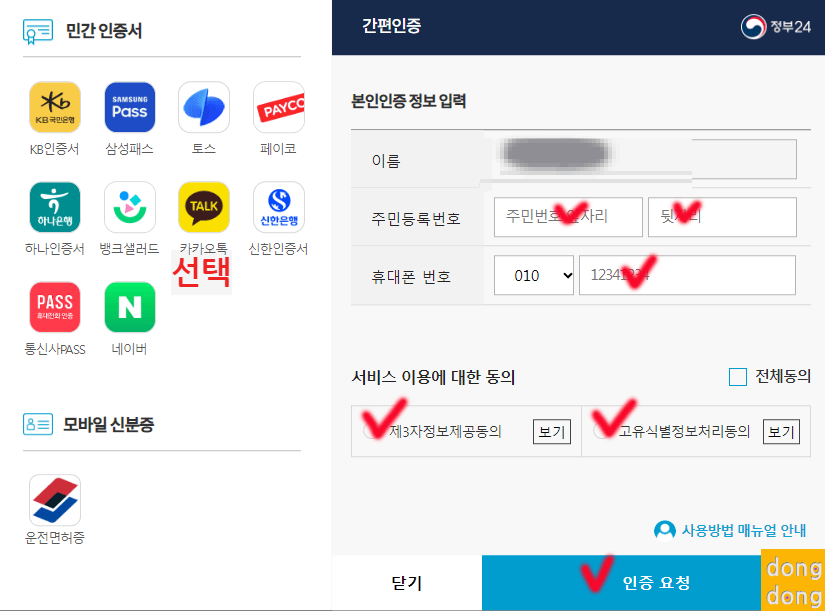Choose the 네이버 N icon
825x611 pixels.
[x=129, y=307]
